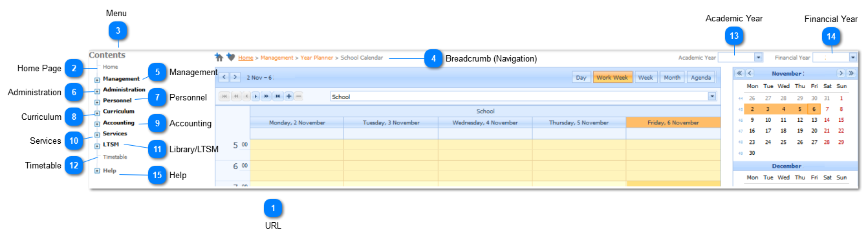The width and height of the screenshot is (868, 241).
Task: Open Home in Contents menu
Action: pos(111,67)
